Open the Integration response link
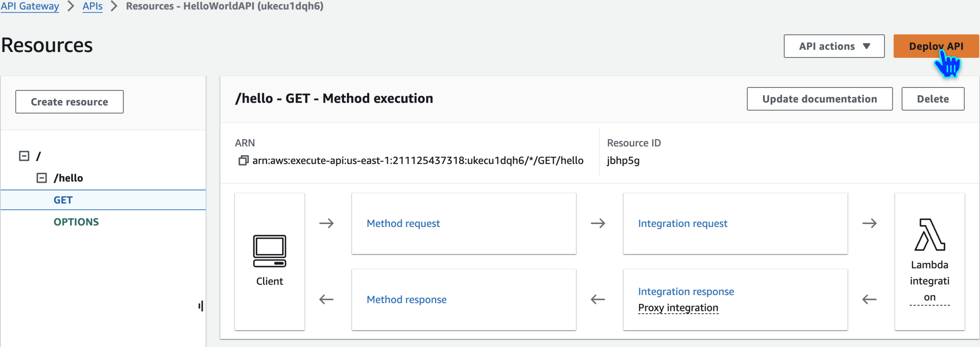Viewport: 980px width, 347px height. pyautogui.click(x=686, y=291)
